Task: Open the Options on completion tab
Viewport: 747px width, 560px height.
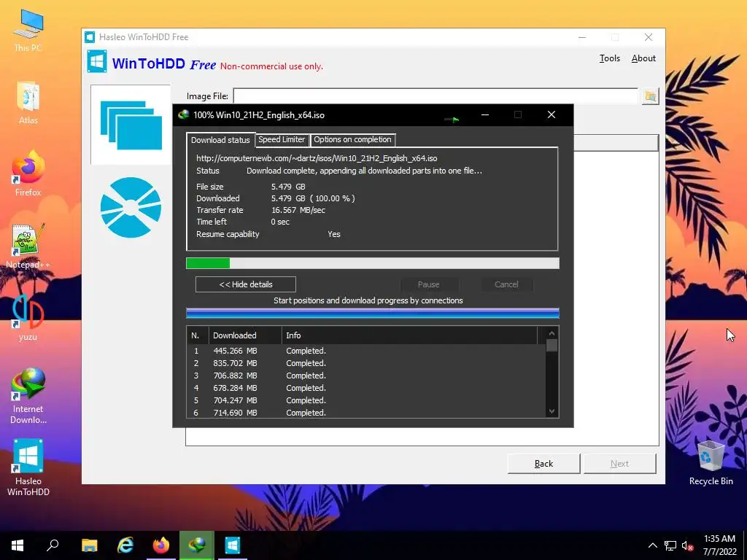Action: pyautogui.click(x=352, y=139)
